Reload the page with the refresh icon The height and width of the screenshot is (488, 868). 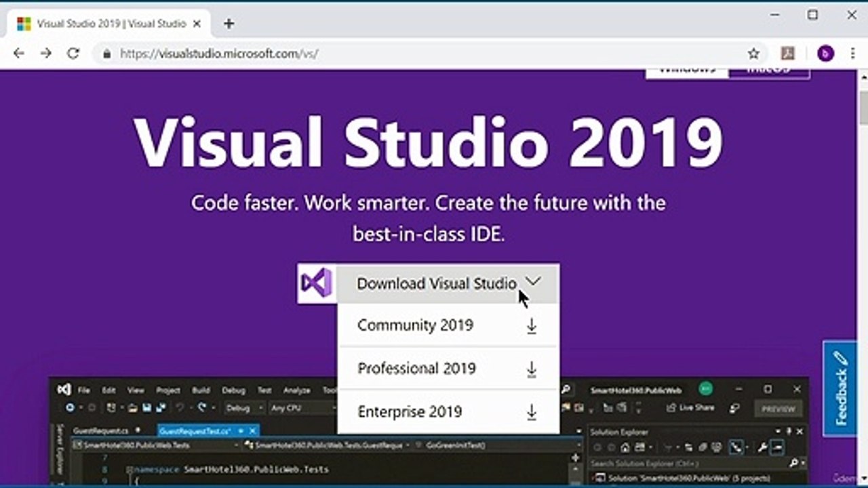click(73, 54)
